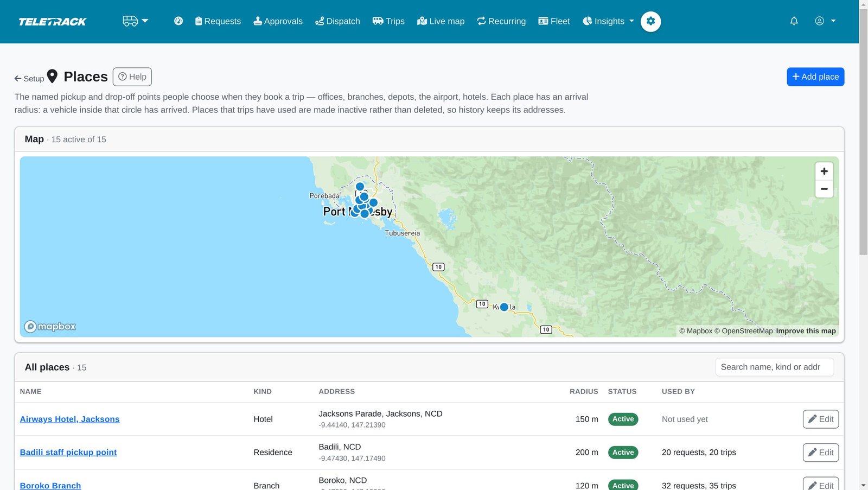
Task: Select the address text Jacksons Parade, Jacksons, NCD
Action: [380, 413]
